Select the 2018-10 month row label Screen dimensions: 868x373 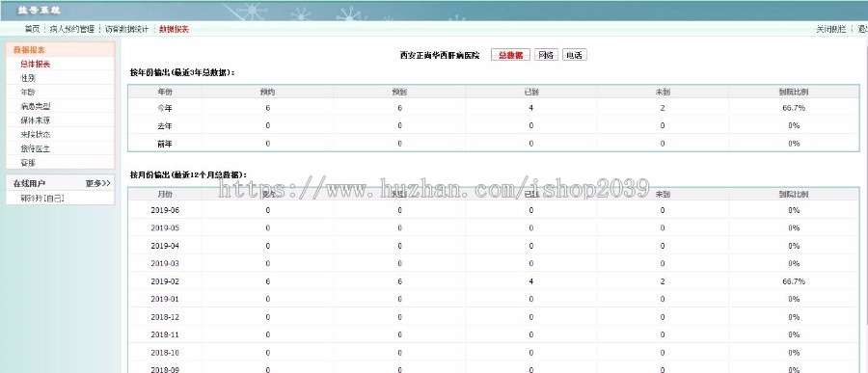pyautogui.click(x=165, y=353)
